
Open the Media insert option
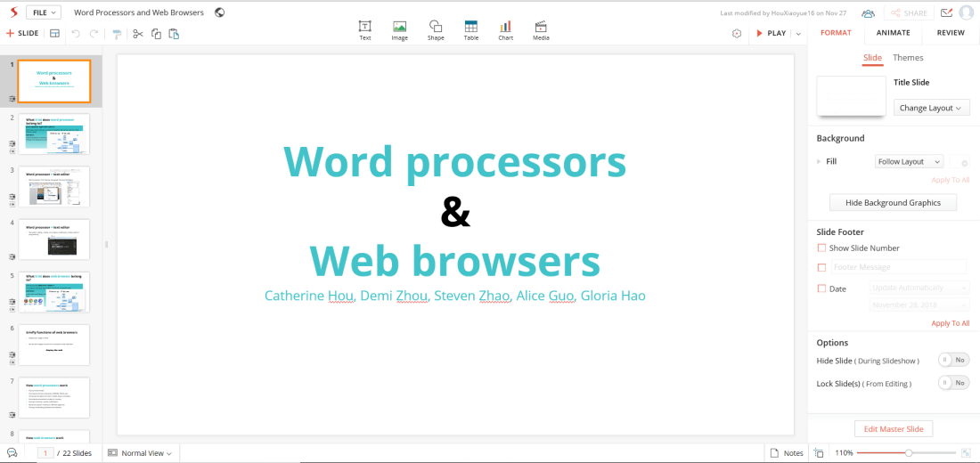(541, 30)
